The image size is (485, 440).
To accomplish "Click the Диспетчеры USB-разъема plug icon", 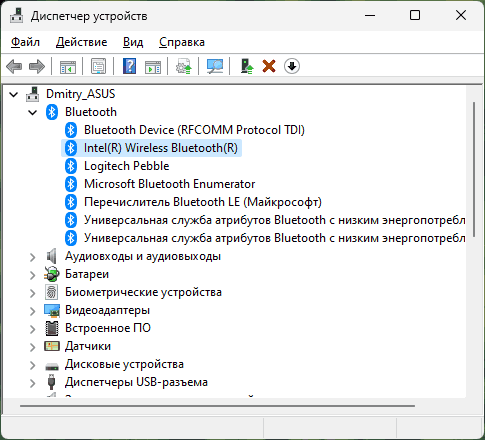I will (51, 382).
